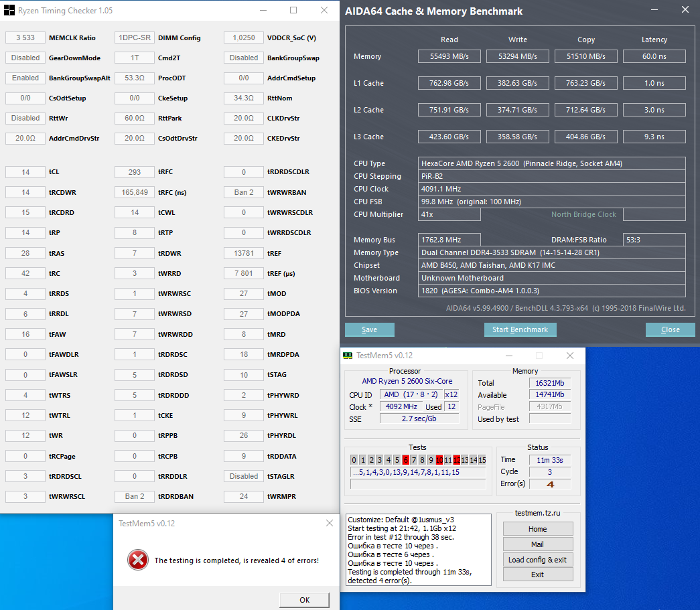
Task: Click the MEMCLK Ratio value 3 533
Action: click(25, 37)
